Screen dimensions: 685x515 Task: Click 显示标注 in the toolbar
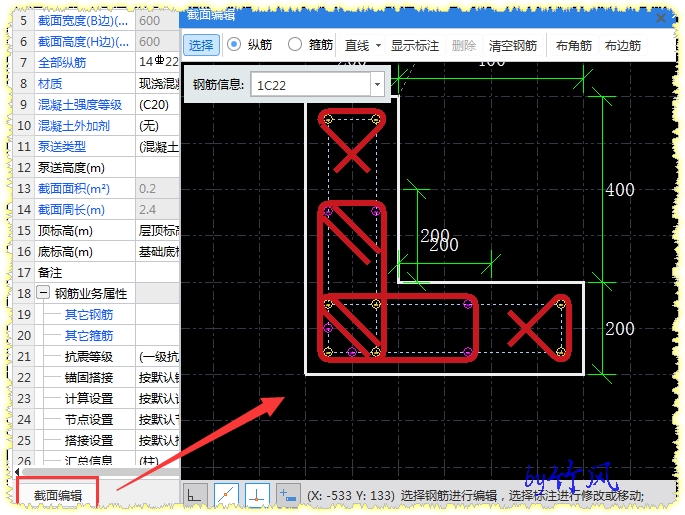[415, 45]
